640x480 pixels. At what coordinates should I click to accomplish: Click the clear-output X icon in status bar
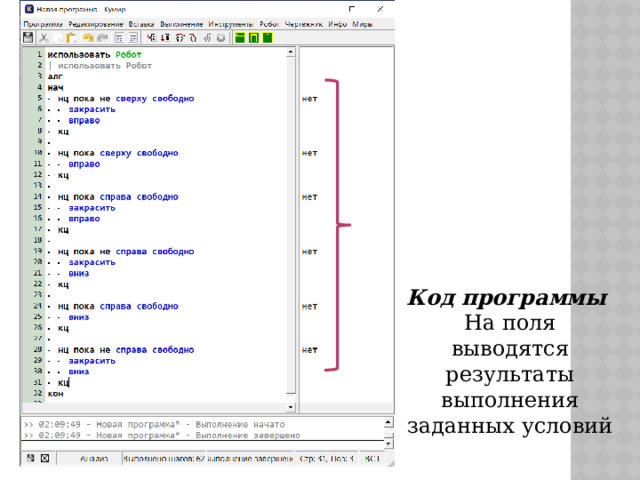coord(45,458)
